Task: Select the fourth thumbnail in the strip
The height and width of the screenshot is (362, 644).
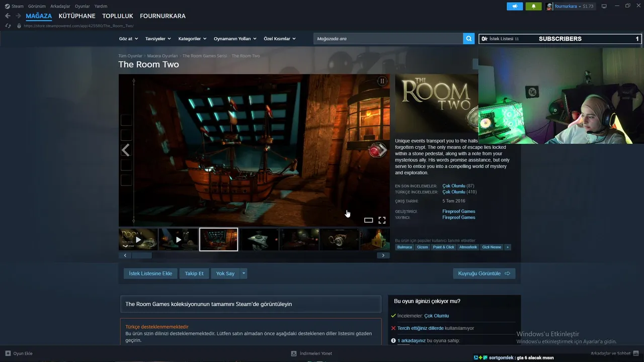Action: (259, 239)
